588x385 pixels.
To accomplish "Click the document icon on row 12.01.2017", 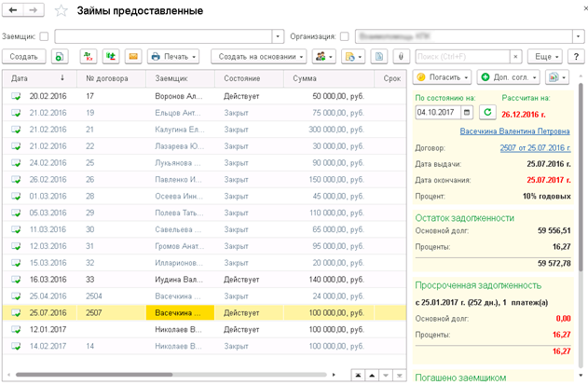I will [x=16, y=329].
